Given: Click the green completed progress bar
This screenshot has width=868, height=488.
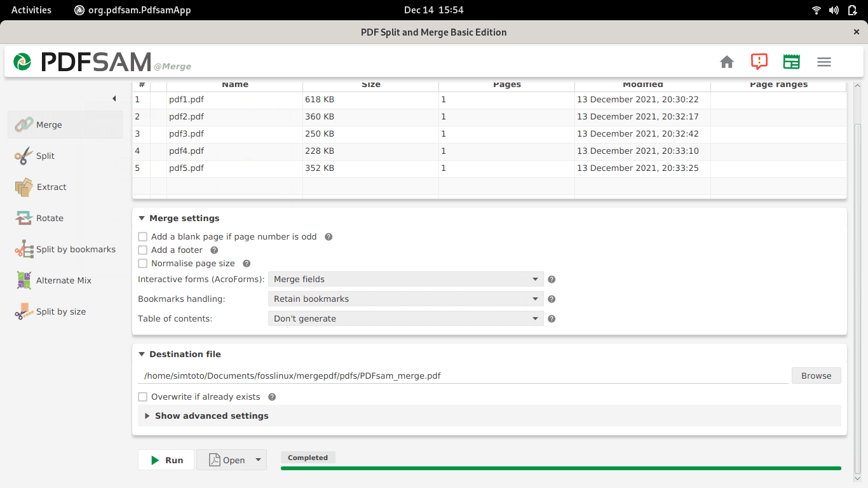Looking at the screenshot, I should (560, 468).
